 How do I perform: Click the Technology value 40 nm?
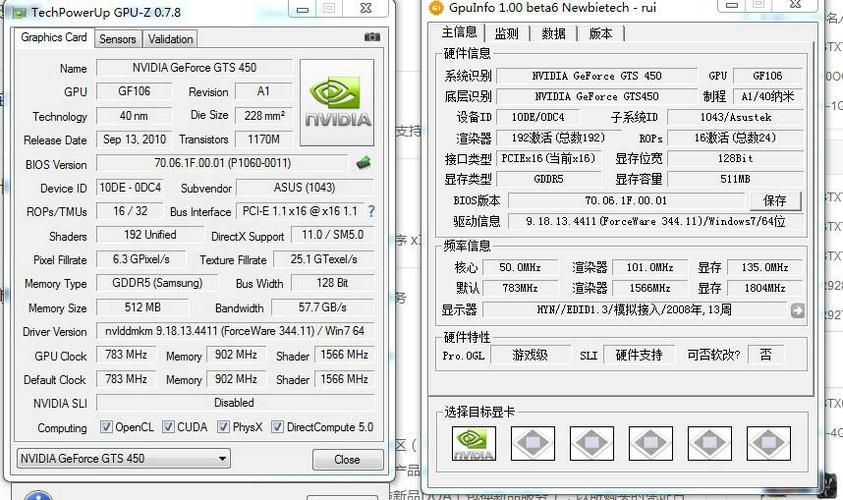point(134,116)
